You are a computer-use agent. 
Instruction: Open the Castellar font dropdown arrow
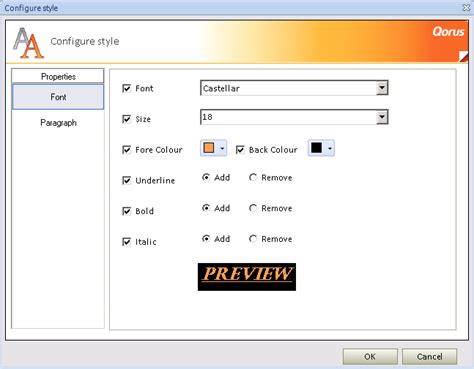382,88
